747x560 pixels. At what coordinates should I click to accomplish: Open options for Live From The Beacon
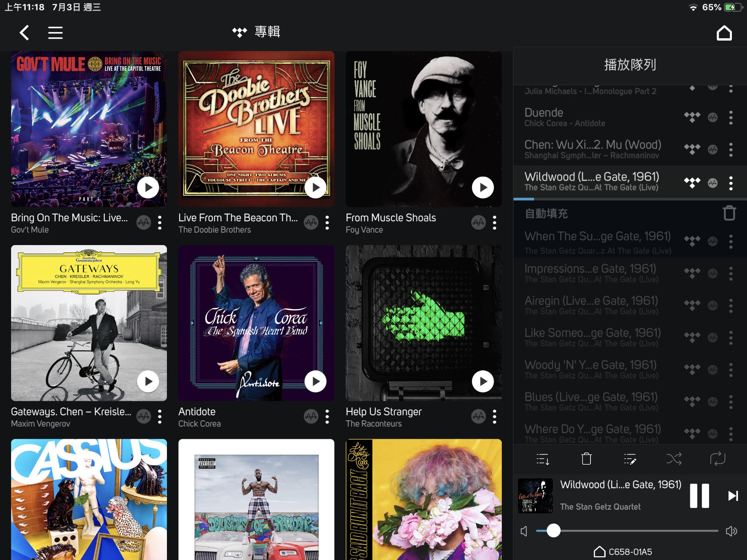327,223
